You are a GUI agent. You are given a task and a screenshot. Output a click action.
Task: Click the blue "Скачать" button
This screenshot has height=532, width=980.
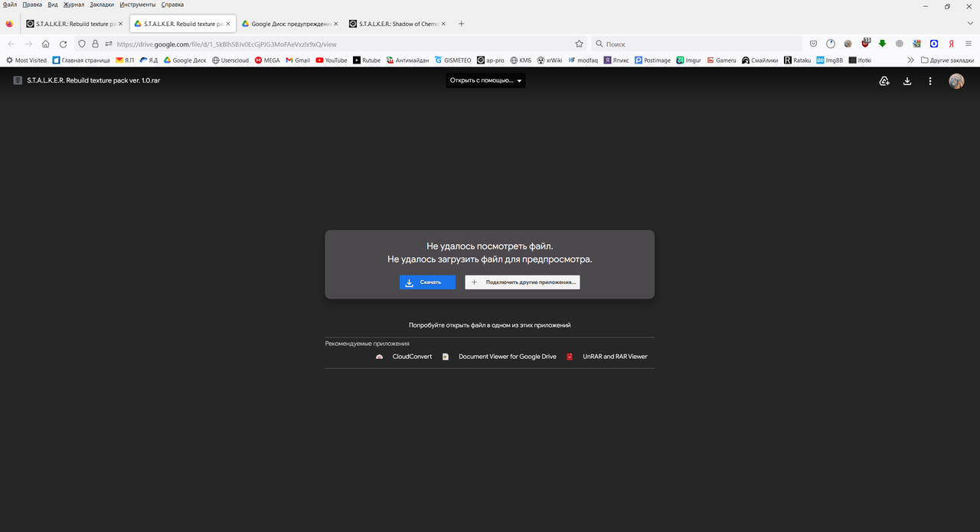click(x=427, y=282)
